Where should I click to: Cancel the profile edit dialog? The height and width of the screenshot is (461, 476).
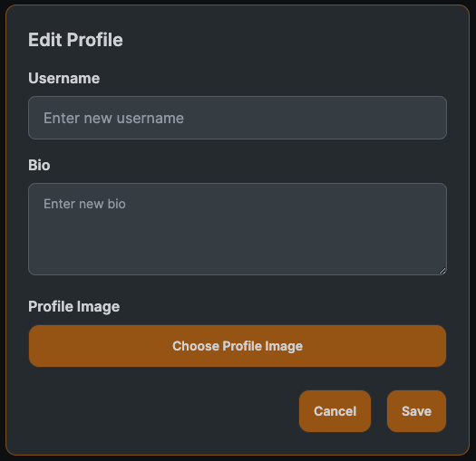(335, 411)
